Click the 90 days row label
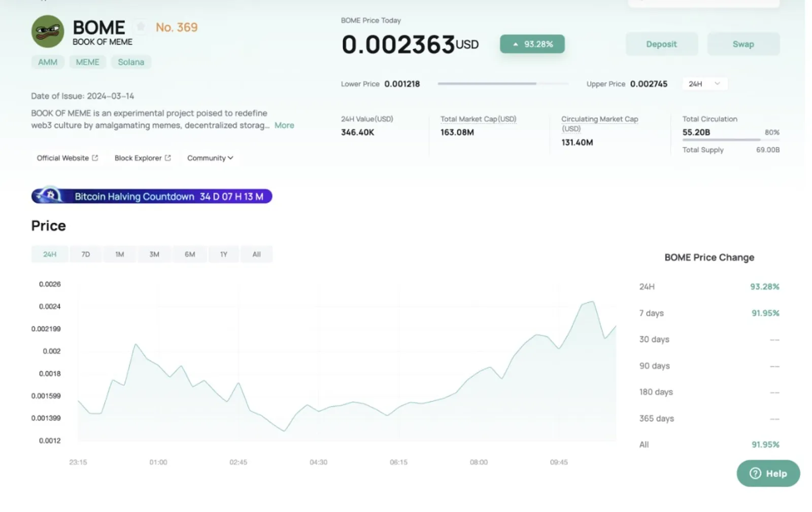Image resolution: width=812 pixels, height=512 pixels. (x=655, y=366)
